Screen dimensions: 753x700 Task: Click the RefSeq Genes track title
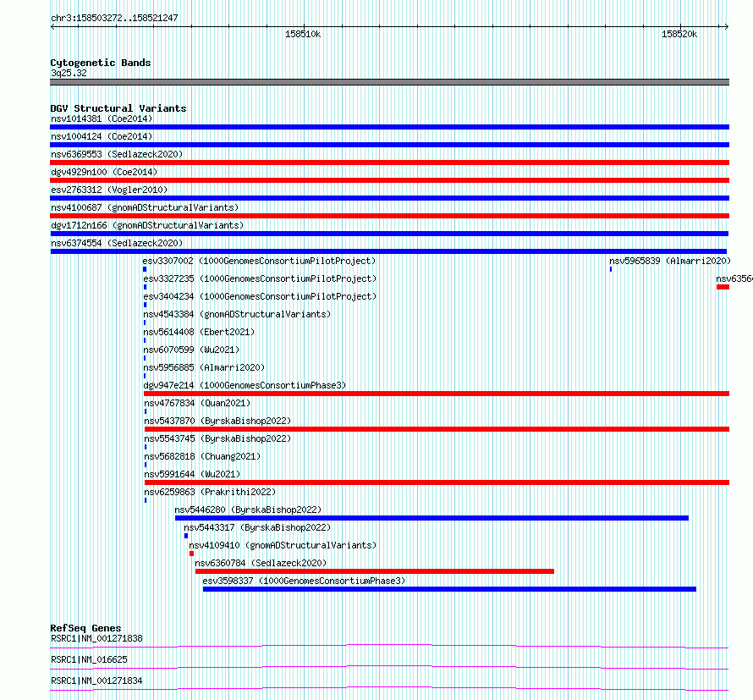85,628
